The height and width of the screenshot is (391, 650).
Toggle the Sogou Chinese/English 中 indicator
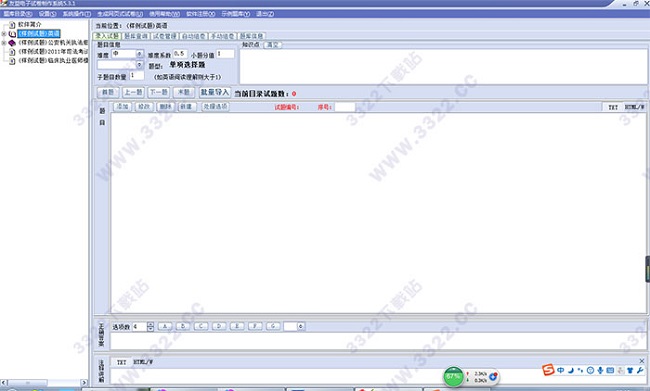[x=560, y=370]
